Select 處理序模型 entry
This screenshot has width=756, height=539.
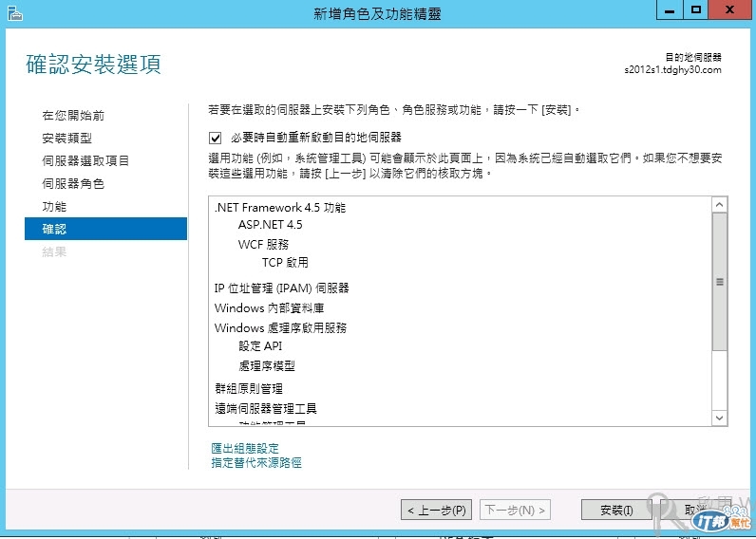coord(267,366)
